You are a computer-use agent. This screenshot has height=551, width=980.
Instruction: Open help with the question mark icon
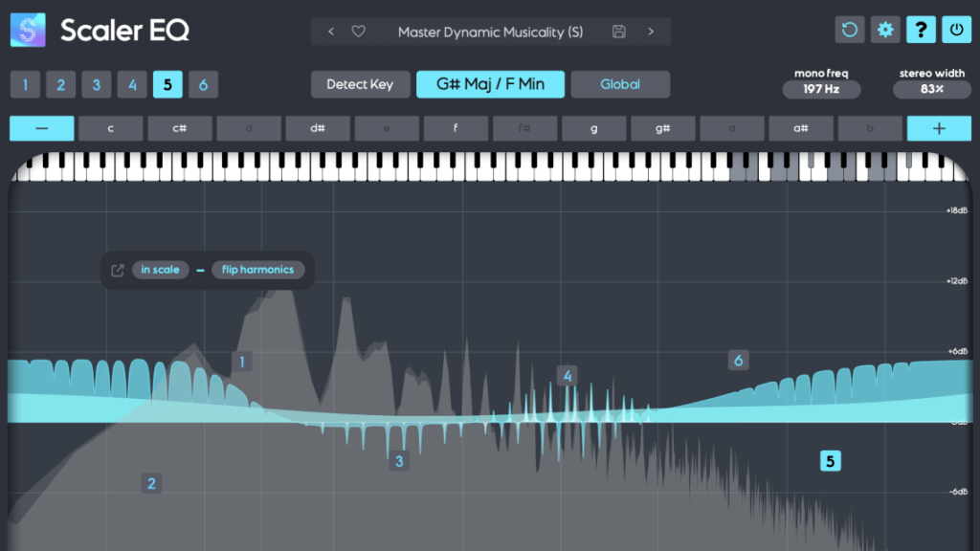point(922,30)
